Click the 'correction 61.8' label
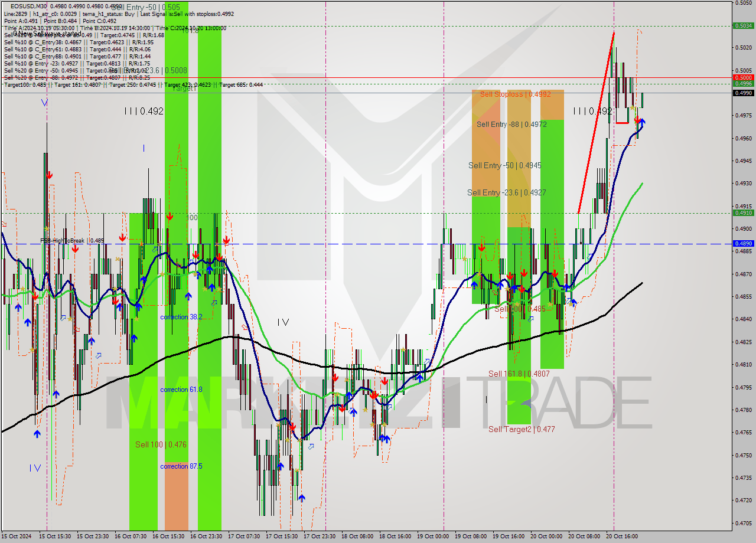Viewport: 756px width, 543px height. pos(181,390)
